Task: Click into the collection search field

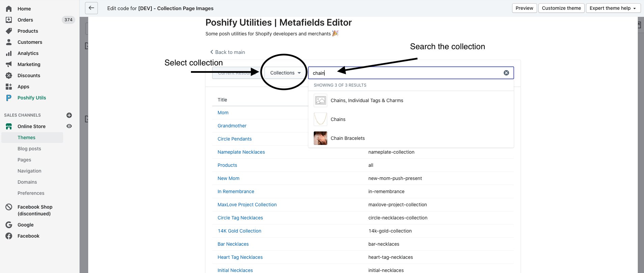Action: pyautogui.click(x=405, y=73)
